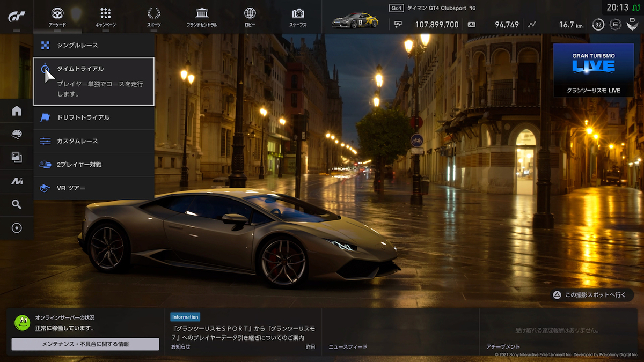
Task: Open the スポーツ laurel tab
Action: point(153,17)
